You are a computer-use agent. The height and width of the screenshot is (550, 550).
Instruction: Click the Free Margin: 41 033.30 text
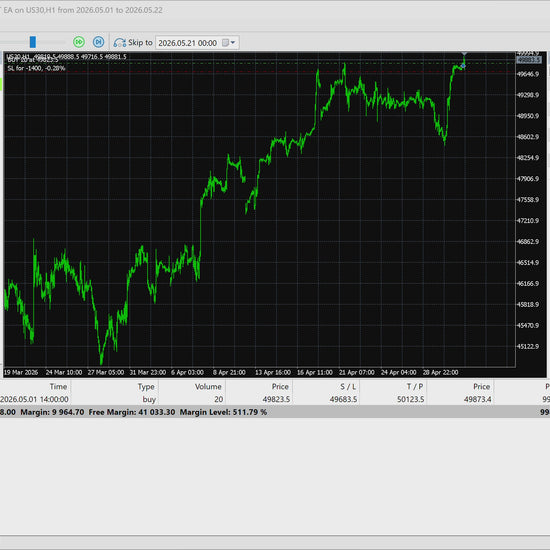coord(132,412)
